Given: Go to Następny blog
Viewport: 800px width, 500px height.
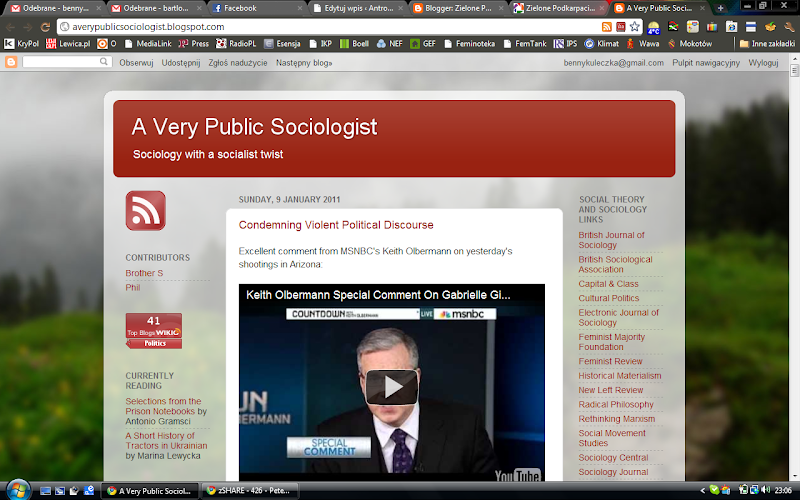Looking at the screenshot, I should click(304, 63).
